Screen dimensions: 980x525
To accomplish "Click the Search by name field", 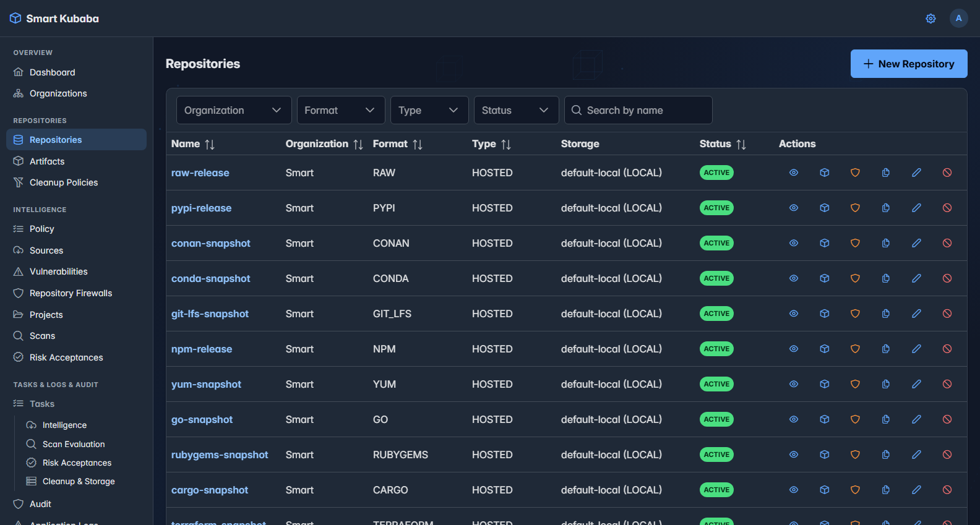I will point(638,110).
